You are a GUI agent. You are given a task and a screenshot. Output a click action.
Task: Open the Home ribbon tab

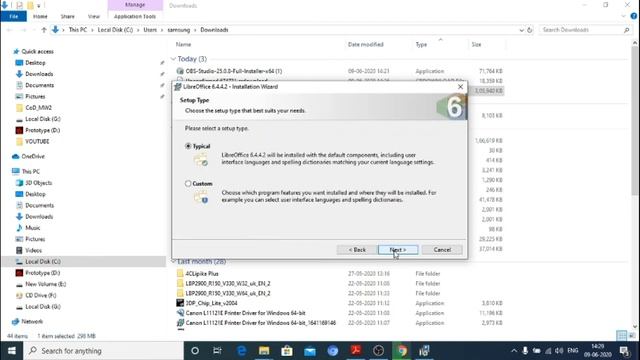pyautogui.click(x=40, y=16)
